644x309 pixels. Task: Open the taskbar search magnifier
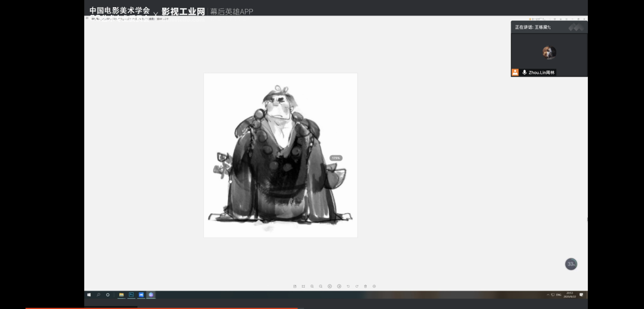tap(98, 295)
